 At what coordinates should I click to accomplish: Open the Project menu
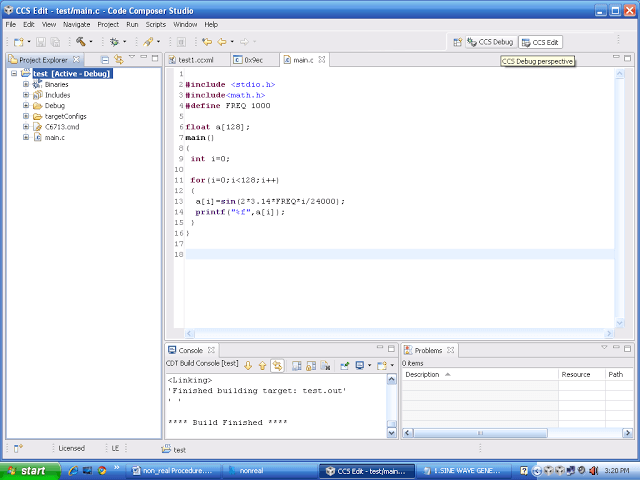pos(108,24)
